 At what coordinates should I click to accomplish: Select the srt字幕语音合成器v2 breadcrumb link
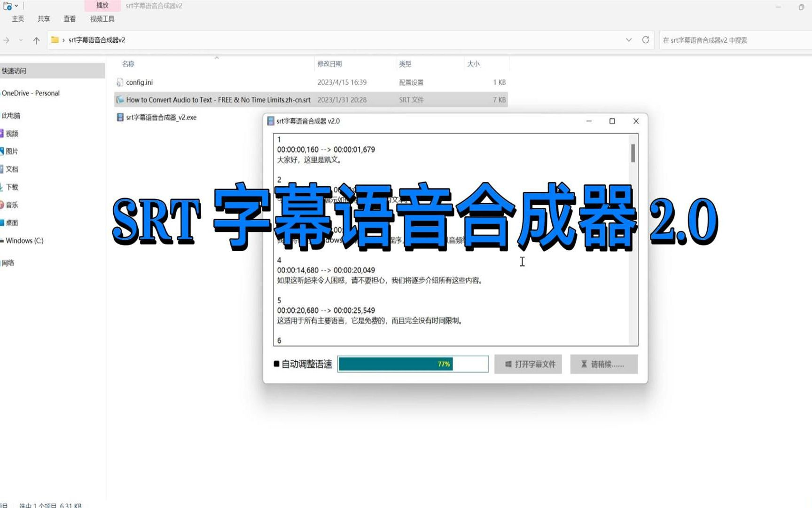pyautogui.click(x=96, y=40)
